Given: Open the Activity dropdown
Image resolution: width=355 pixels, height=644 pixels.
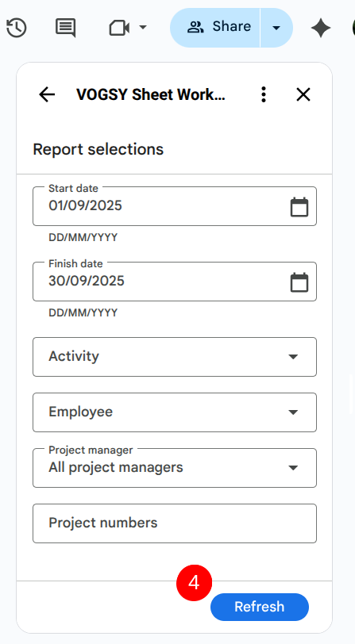Looking at the screenshot, I should (x=175, y=357).
